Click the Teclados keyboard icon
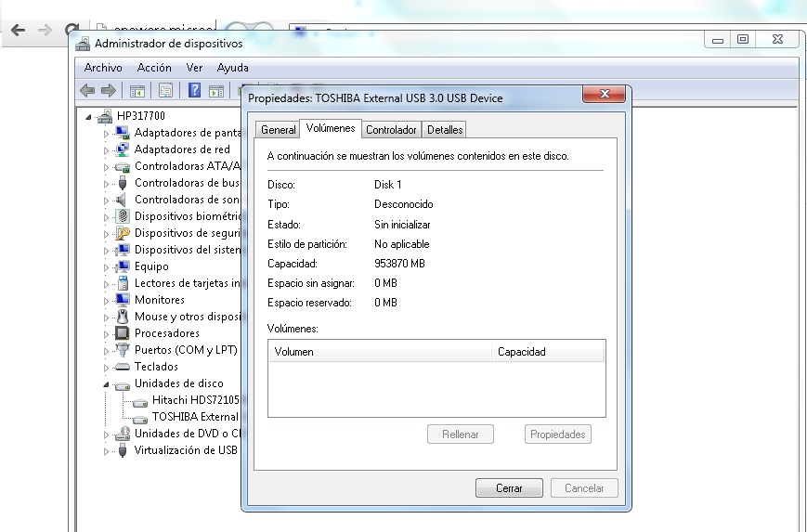Screen dimensions: 807x532 [123, 367]
